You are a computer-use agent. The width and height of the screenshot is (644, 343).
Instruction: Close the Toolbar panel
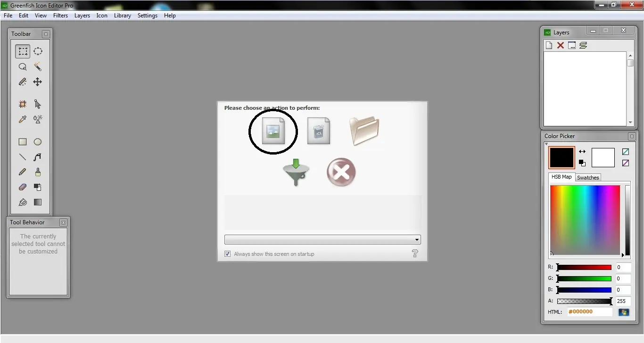coord(46,34)
